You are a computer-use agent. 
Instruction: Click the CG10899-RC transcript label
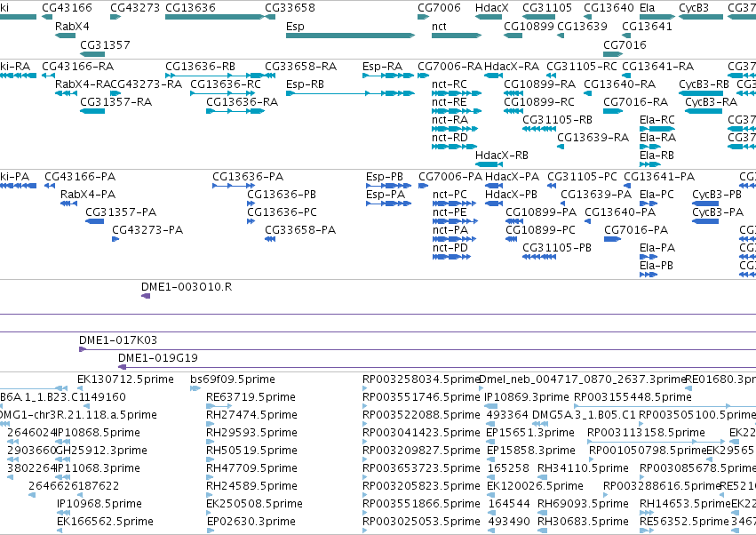coord(539,102)
